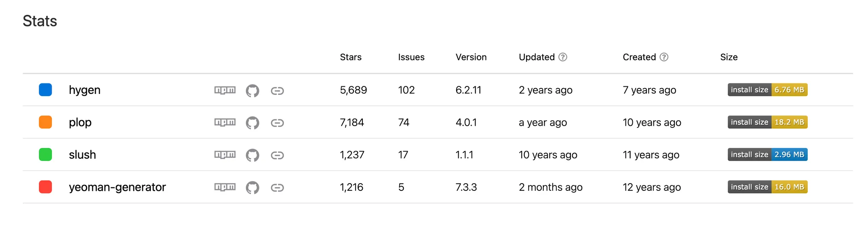Open hygen's npm page icon
The height and width of the screenshot is (226, 868).
(225, 90)
